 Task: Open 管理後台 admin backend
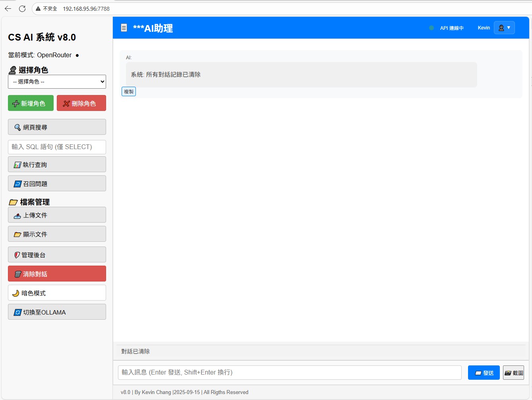click(57, 254)
